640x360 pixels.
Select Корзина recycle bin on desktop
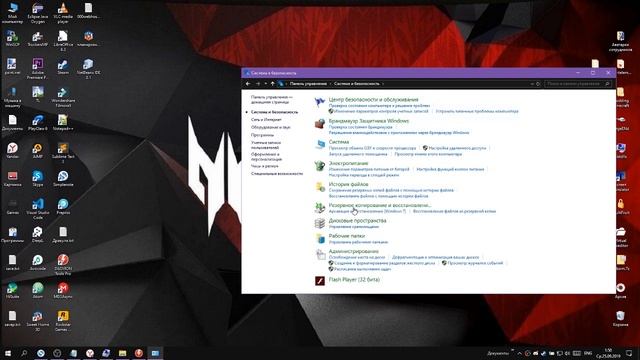[620, 319]
